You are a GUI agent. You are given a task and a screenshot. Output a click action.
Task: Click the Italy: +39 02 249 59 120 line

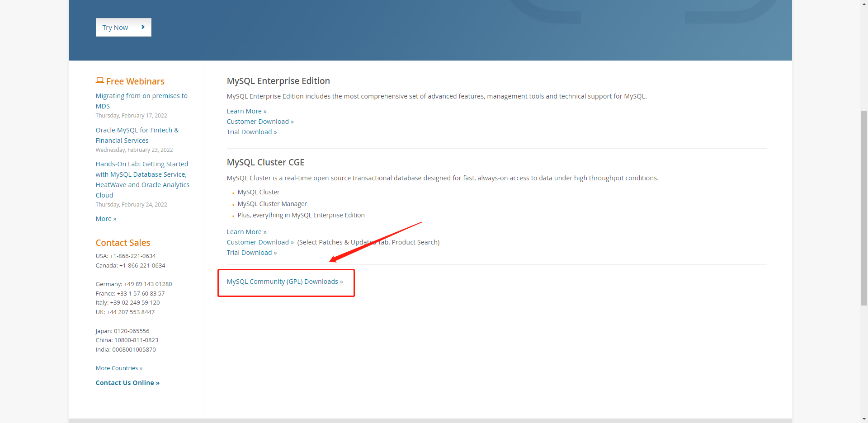click(128, 303)
